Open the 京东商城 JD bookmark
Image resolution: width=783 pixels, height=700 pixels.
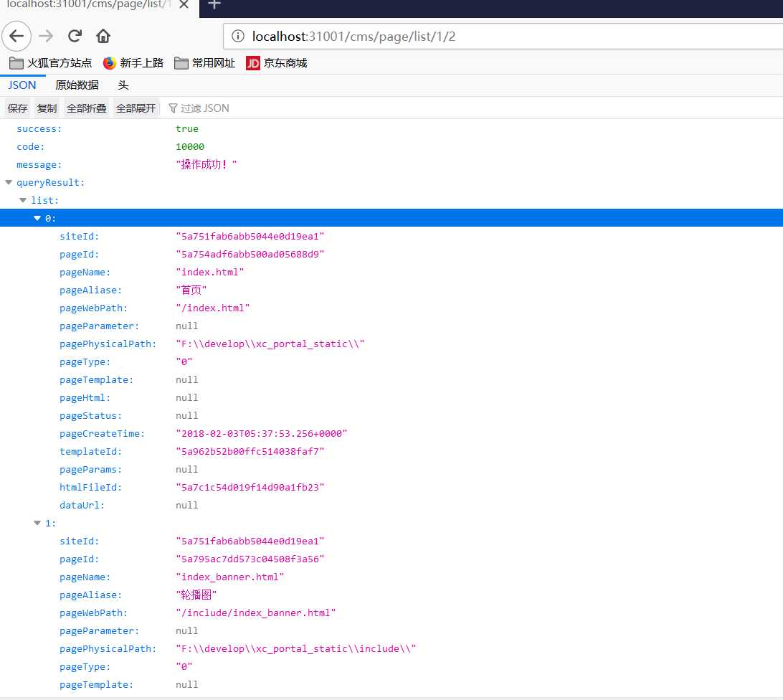(277, 63)
